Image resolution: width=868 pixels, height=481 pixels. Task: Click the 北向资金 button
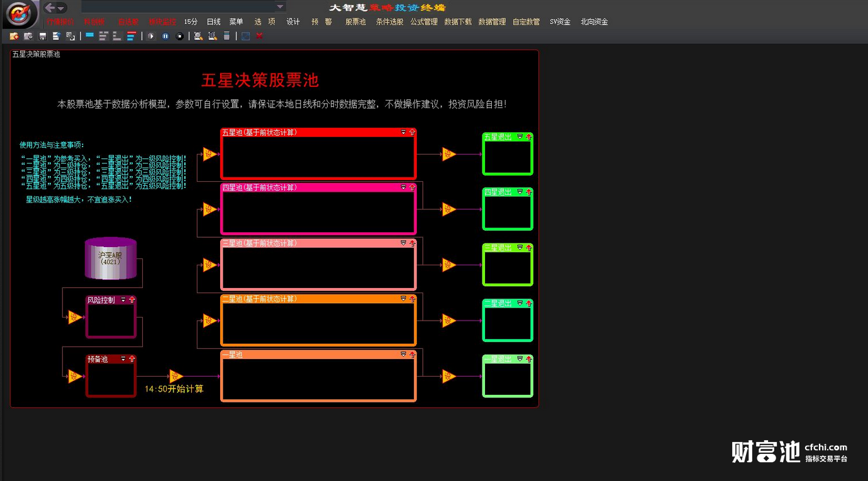pos(594,22)
